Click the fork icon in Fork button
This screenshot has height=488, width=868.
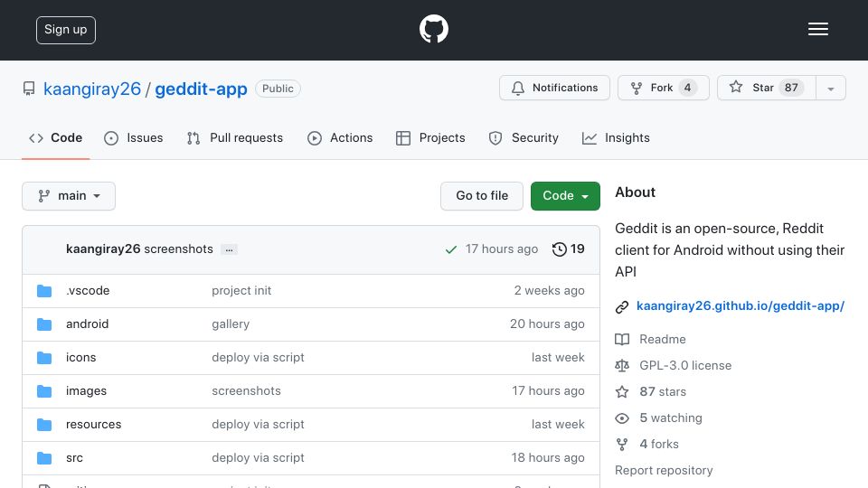[x=637, y=88]
